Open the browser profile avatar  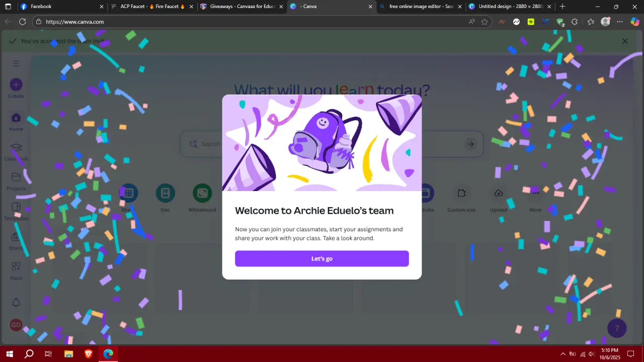(x=605, y=22)
